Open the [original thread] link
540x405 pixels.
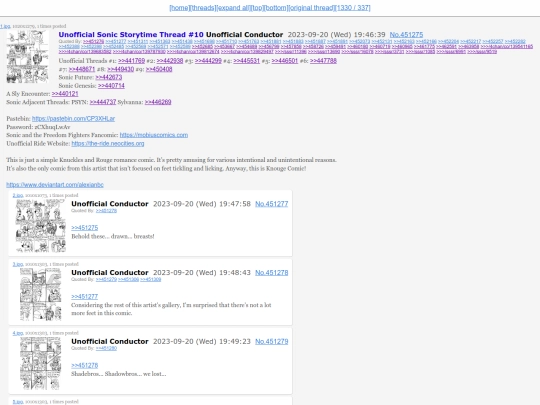pyautogui.click(x=311, y=8)
